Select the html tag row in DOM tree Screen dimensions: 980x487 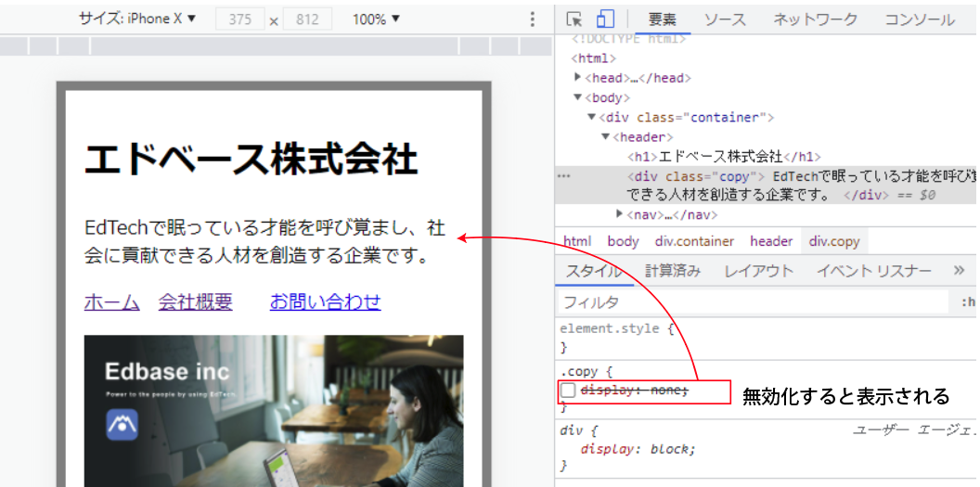[766, 58]
